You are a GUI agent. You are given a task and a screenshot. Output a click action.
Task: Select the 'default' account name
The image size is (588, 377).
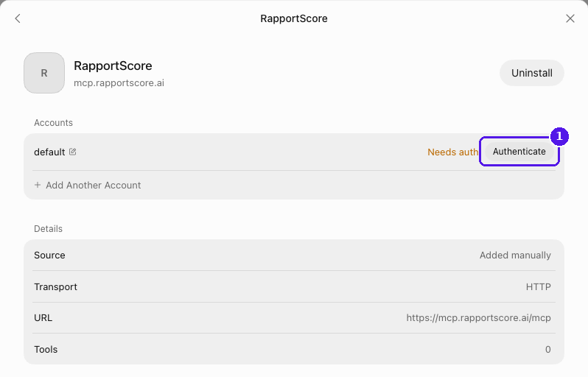49,152
